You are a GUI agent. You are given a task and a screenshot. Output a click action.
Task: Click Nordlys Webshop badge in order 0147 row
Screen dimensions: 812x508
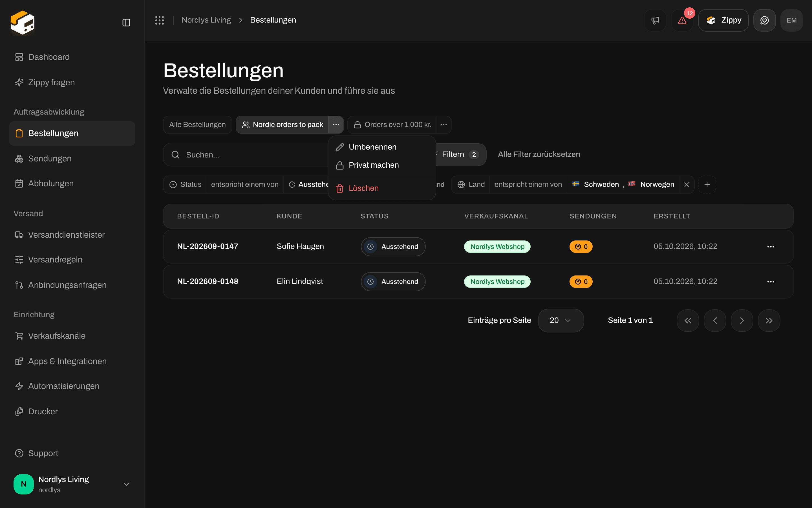pos(497,247)
